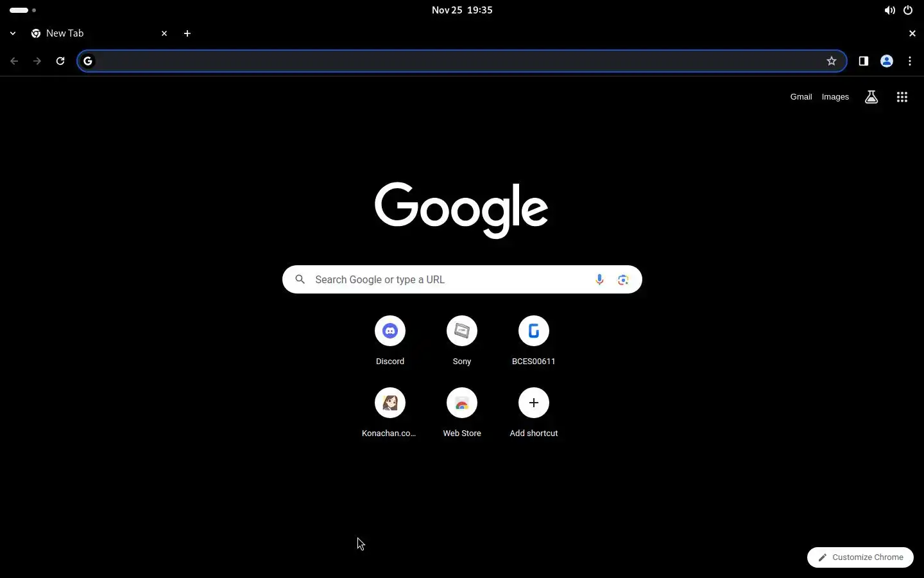Select the New Tab tab
924x578 pixels.
(x=99, y=33)
